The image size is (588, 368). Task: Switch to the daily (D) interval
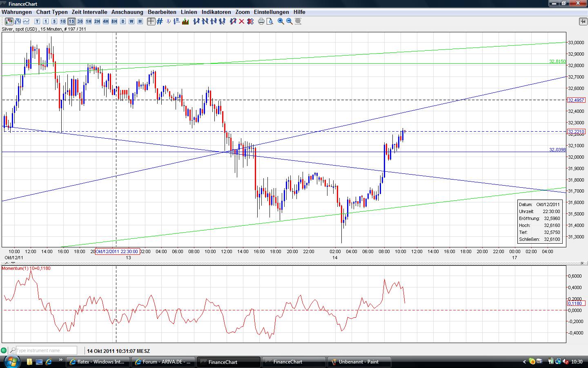(123, 21)
